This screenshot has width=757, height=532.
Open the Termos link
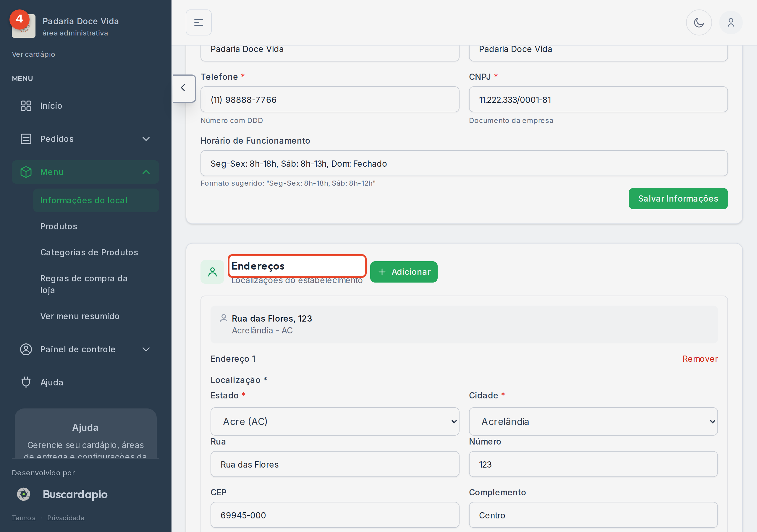pos(24,518)
